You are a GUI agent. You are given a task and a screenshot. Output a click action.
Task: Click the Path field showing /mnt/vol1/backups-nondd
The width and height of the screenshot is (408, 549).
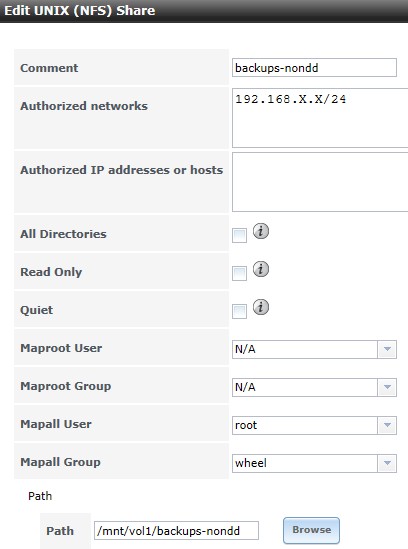coord(176,531)
